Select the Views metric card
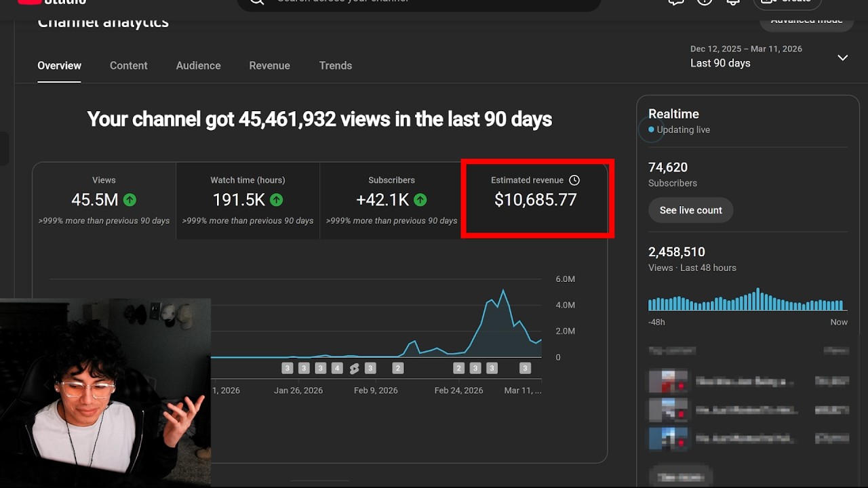The width and height of the screenshot is (868, 488). [x=104, y=201]
